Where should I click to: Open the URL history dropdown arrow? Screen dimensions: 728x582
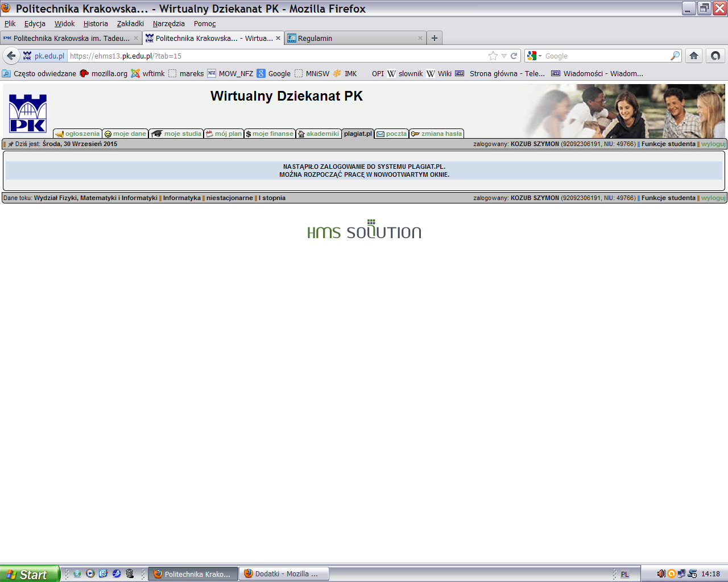point(504,56)
